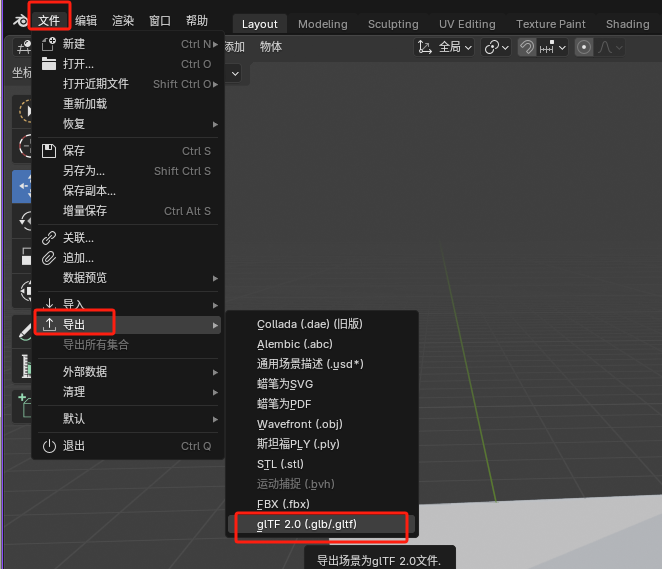The height and width of the screenshot is (569, 662).
Task: Expand 打开近期文件 submenu
Action: click(128, 84)
